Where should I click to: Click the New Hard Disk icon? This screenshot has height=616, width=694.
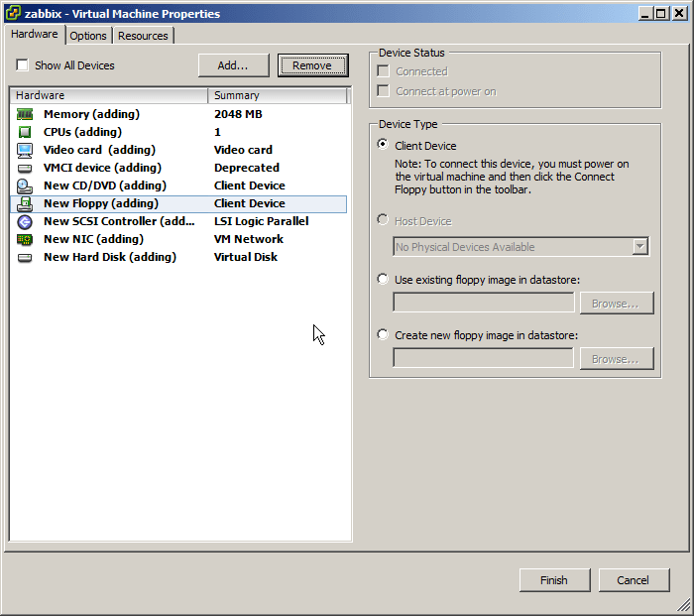pyautogui.click(x=25, y=257)
